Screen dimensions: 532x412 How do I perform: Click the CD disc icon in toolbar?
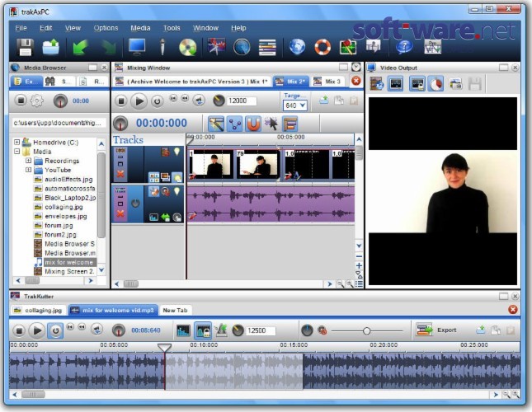tap(187, 47)
